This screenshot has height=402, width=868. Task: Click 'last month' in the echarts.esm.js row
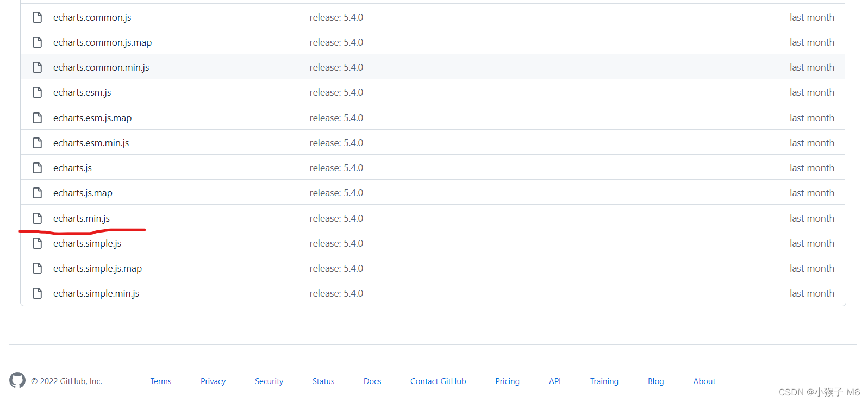pyautogui.click(x=812, y=92)
